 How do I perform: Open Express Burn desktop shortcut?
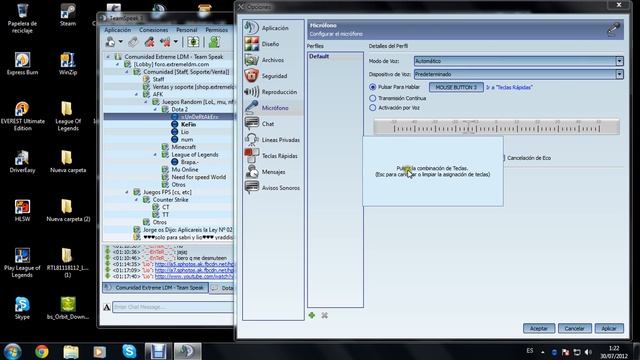22,64
